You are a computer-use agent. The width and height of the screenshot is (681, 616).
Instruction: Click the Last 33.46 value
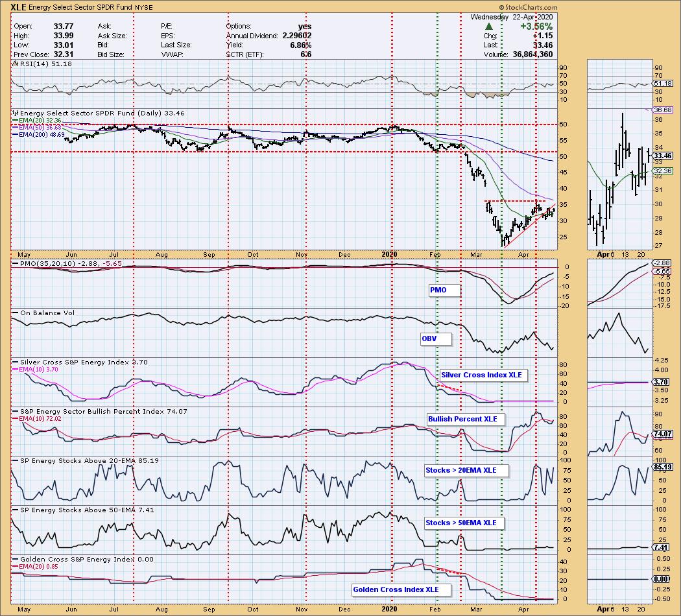click(544, 45)
